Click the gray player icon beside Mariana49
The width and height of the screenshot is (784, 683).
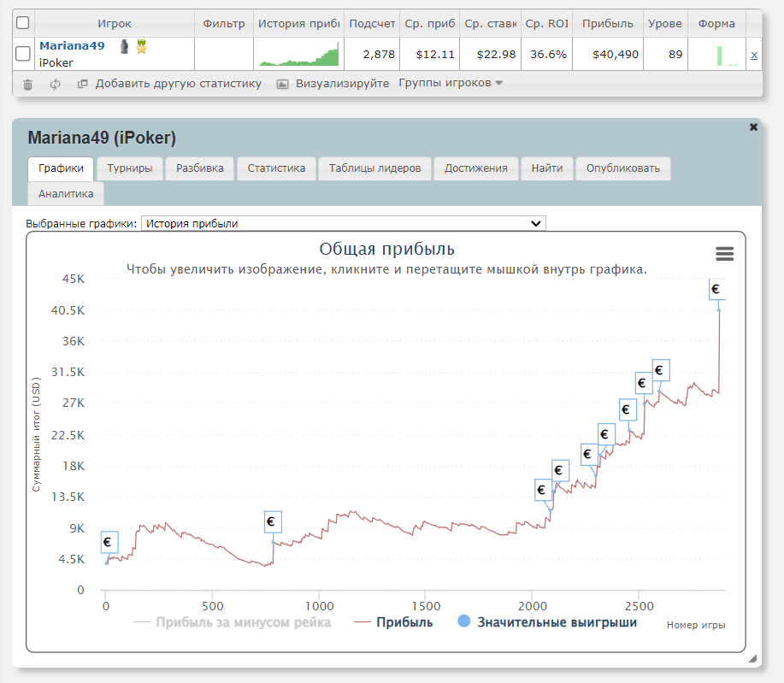coord(126,47)
